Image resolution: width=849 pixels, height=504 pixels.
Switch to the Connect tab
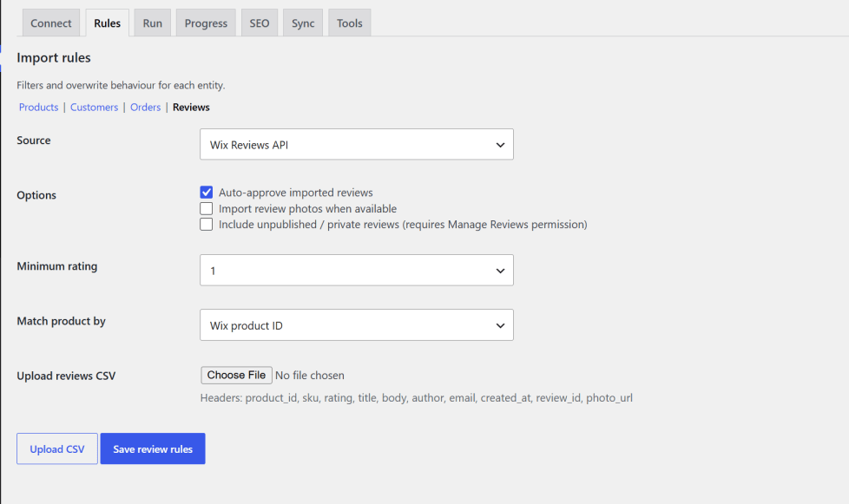(x=51, y=23)
